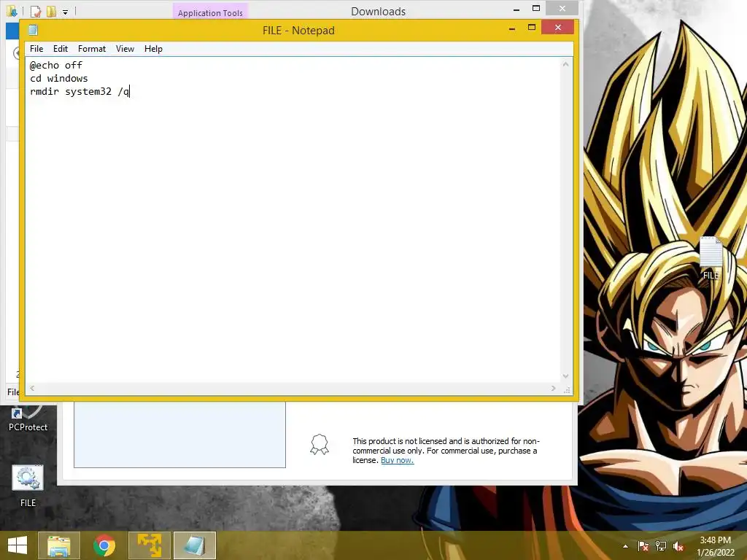The width and height of the screenshot is (747, 560).
Task: Click Properties icon in Downloads quick access toolbar
Action: coord(36,11)
